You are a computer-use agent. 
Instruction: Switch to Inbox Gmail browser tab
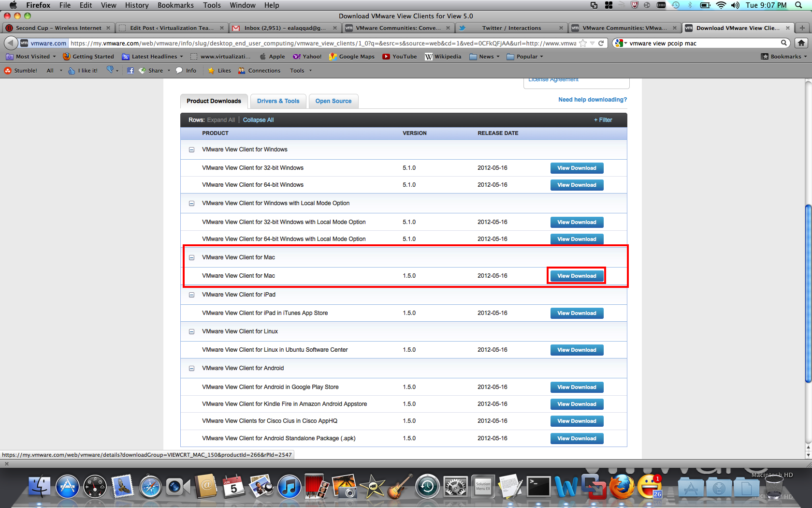(284, 28)
